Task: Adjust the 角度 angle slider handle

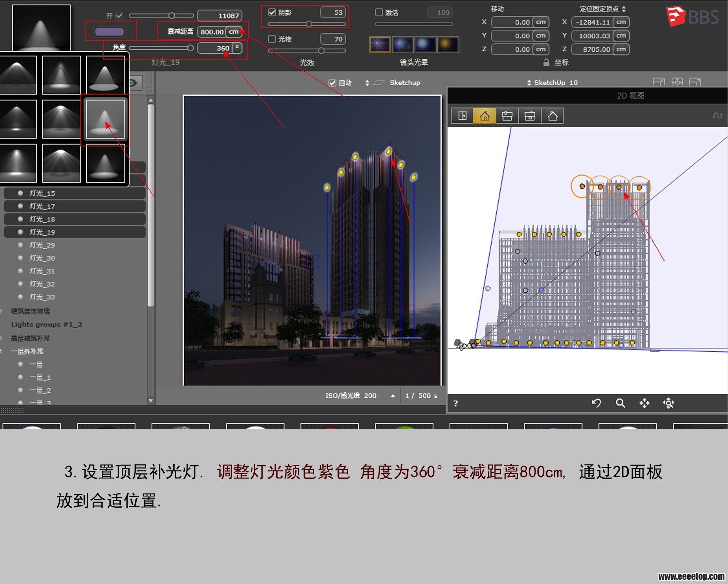Action: pyautogui.click(x=190, y=48)
